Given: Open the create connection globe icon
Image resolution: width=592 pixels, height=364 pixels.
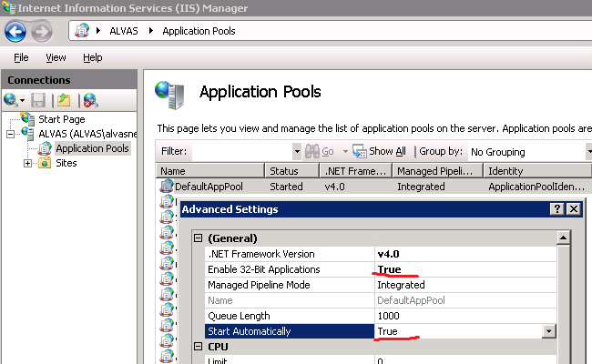Looking at the screenshot, I should coord(10,100).
